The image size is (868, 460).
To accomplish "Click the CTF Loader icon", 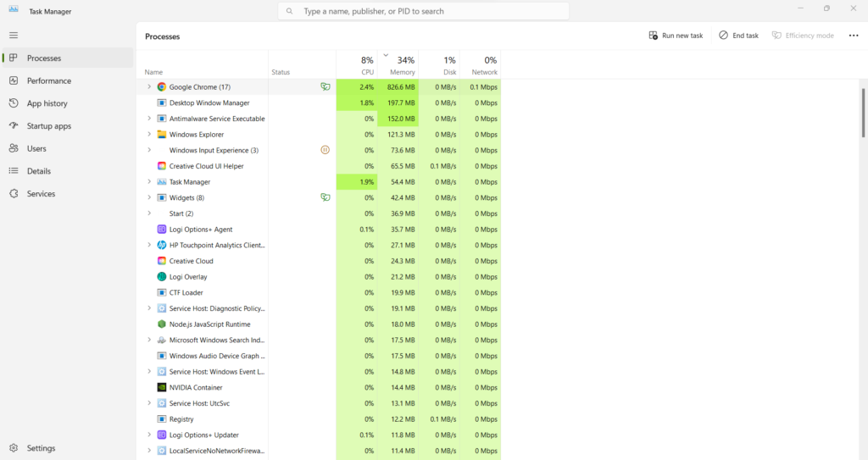I will (162, 293).
